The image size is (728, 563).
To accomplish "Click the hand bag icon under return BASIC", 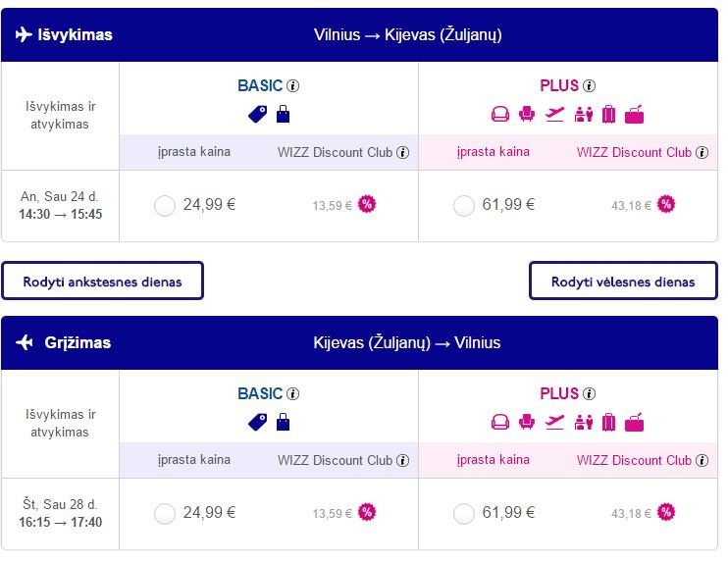I will click(283, 422).
